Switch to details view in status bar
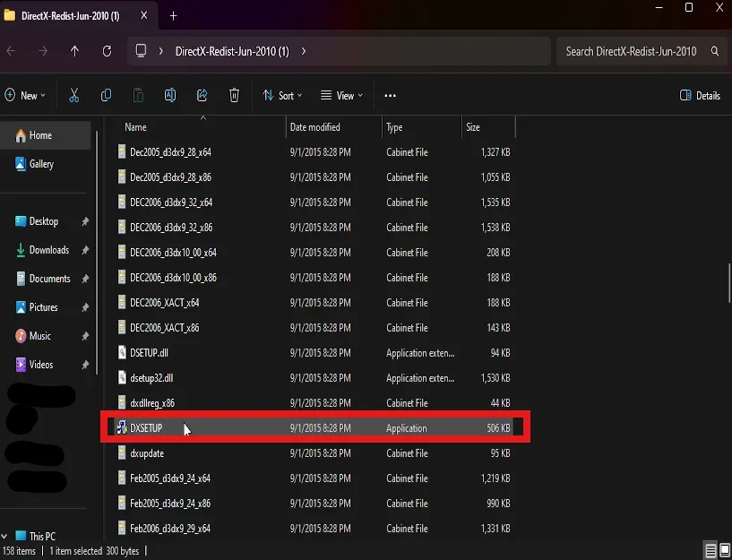Viewport: 732px width, 560px height. (710, 550)
